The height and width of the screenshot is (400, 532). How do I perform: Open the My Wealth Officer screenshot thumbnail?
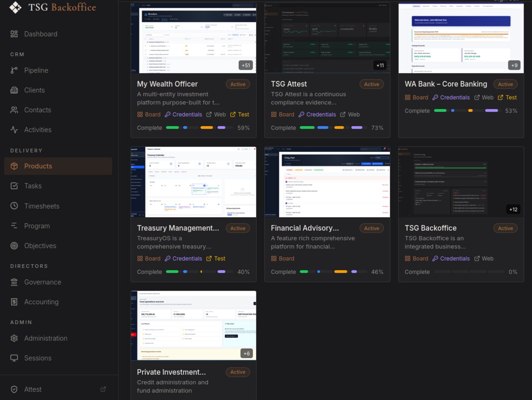(193, 38)
